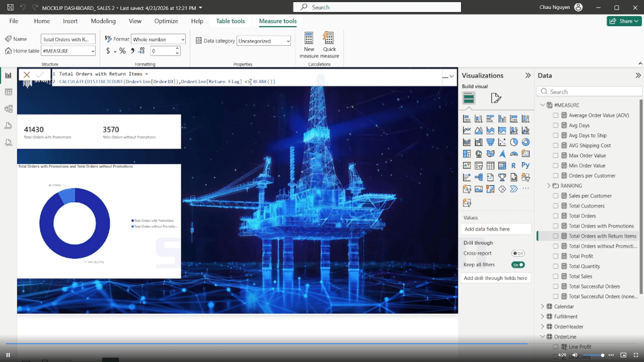This screenshot has height=362, width=644.
Task: Open the Format dropdown showing Whole number
Action: [158, 39]
